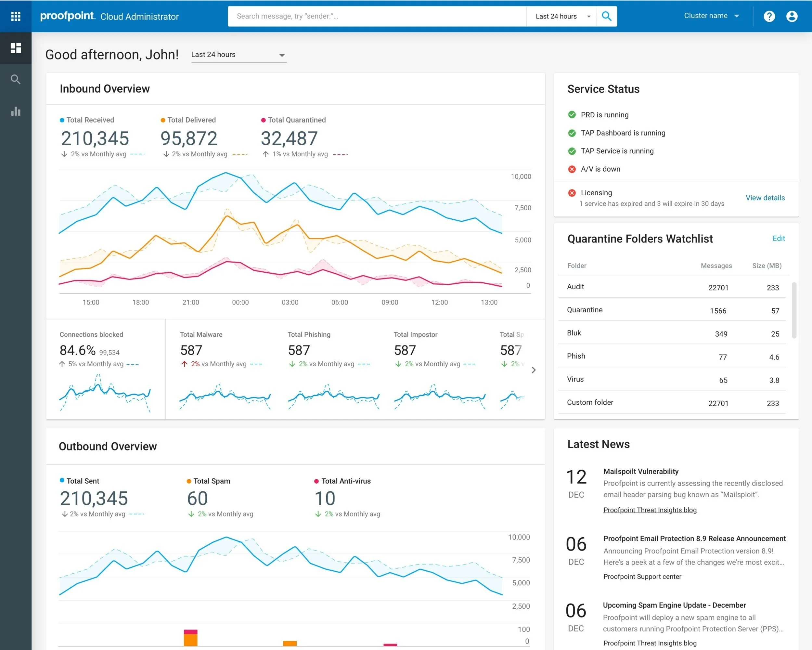Click the Total Impostor sparkline chart

(x=440, y=397)
